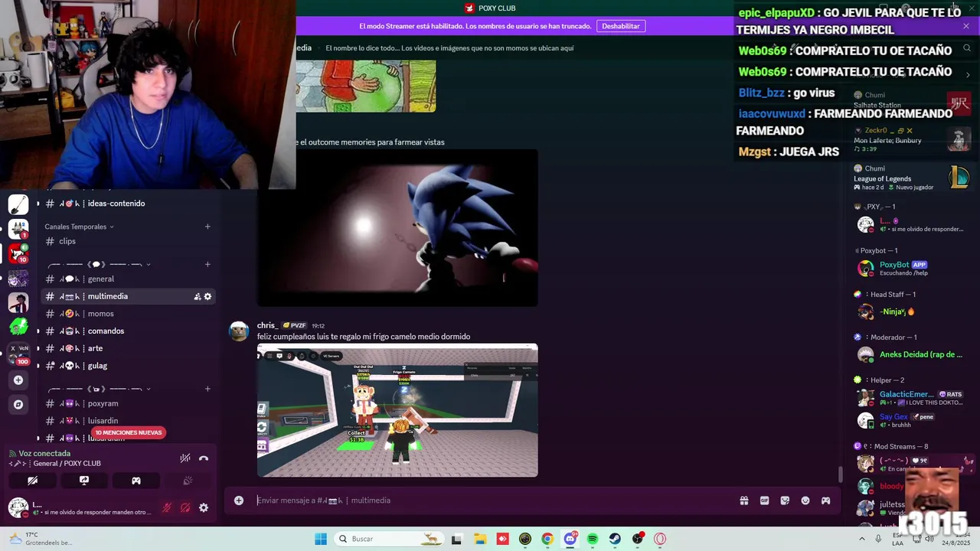Add channel to camera-emoji category
This screenshot has height=551, width=980.
pos(207,389)
